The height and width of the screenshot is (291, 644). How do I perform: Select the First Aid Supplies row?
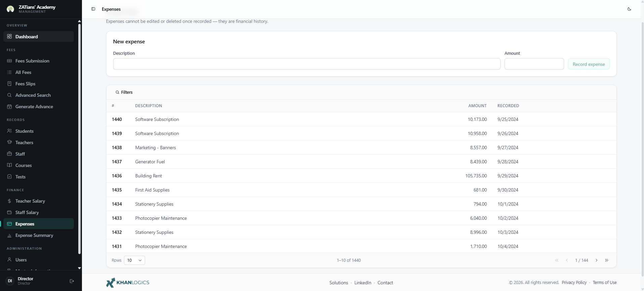point(361,190)
